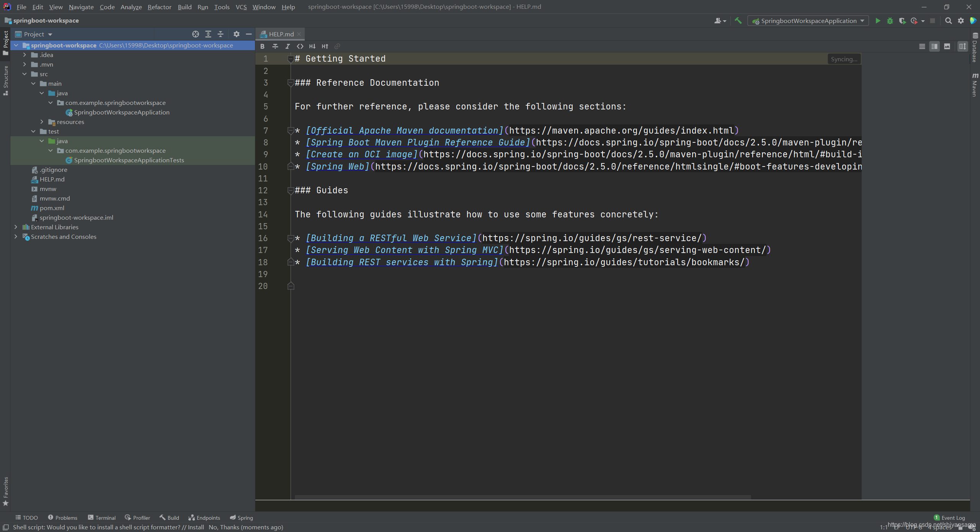Open the Refactor menu
The width and height of the screenshot is (980, 532).
(x=158, y=7)
